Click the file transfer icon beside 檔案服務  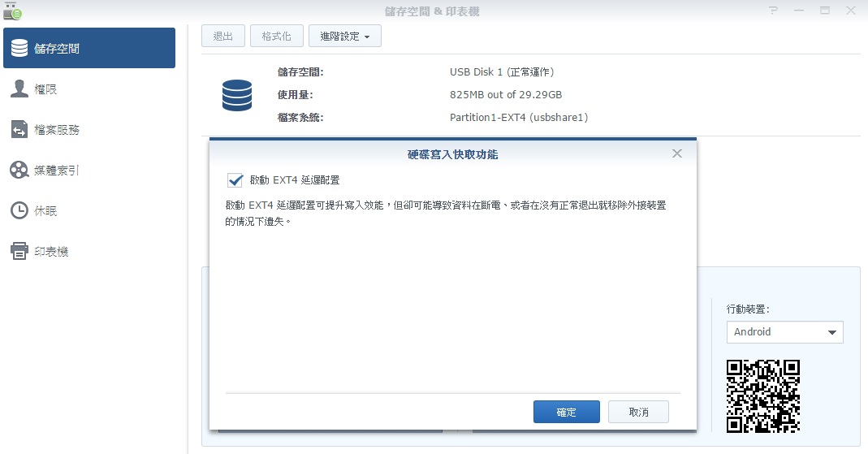coord(19,130)
